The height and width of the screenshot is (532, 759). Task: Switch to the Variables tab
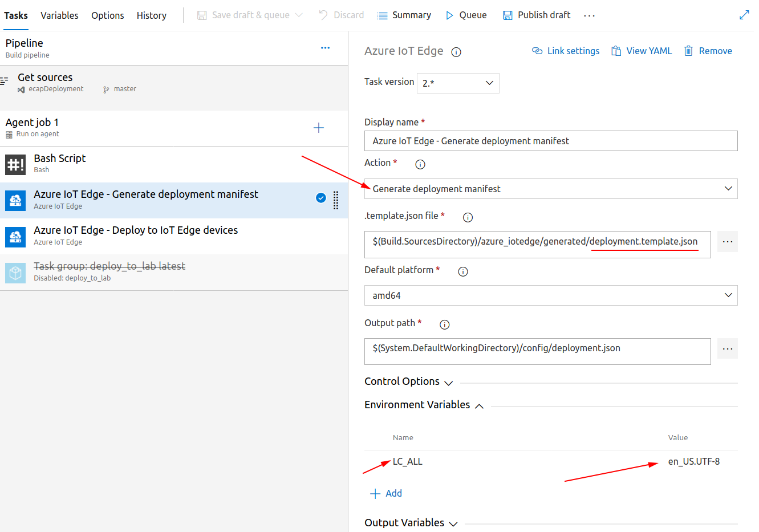tap(59, 15)
